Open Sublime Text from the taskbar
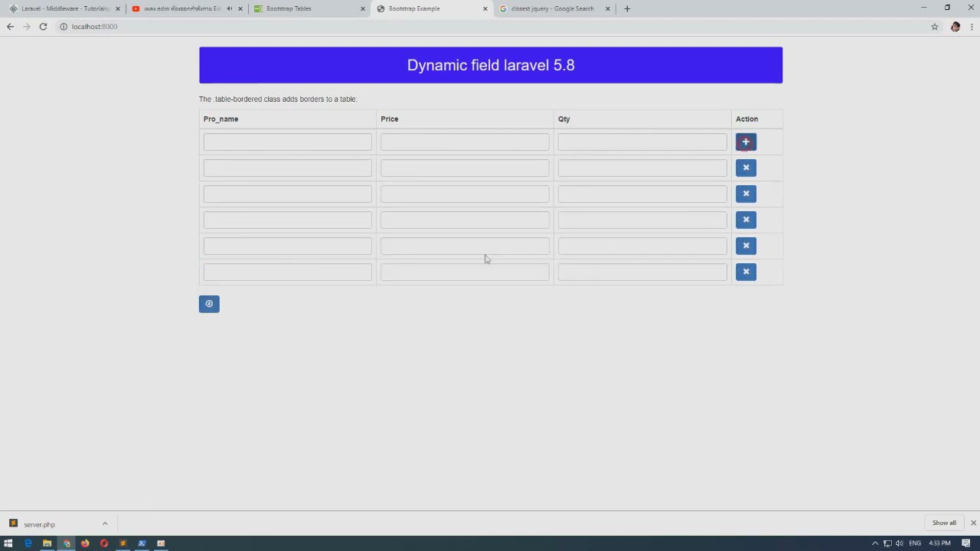The image size is (980, 551). (x=122, y=543)
